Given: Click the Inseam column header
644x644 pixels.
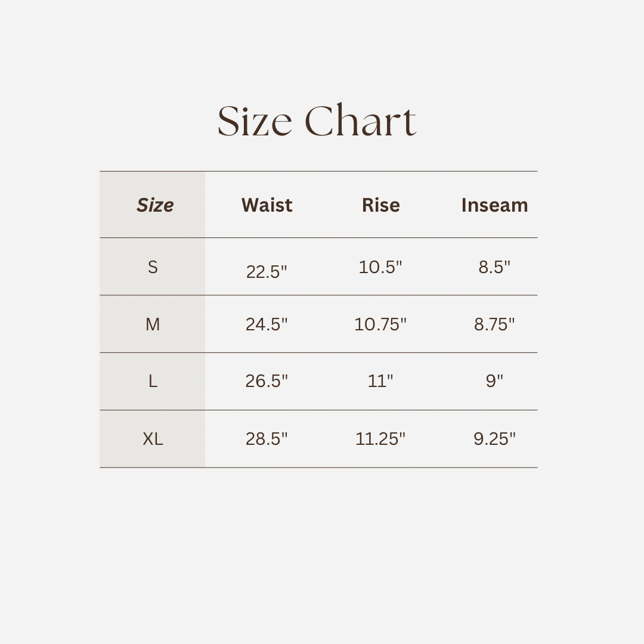Looking at the screenshot, I should [494, 205].
